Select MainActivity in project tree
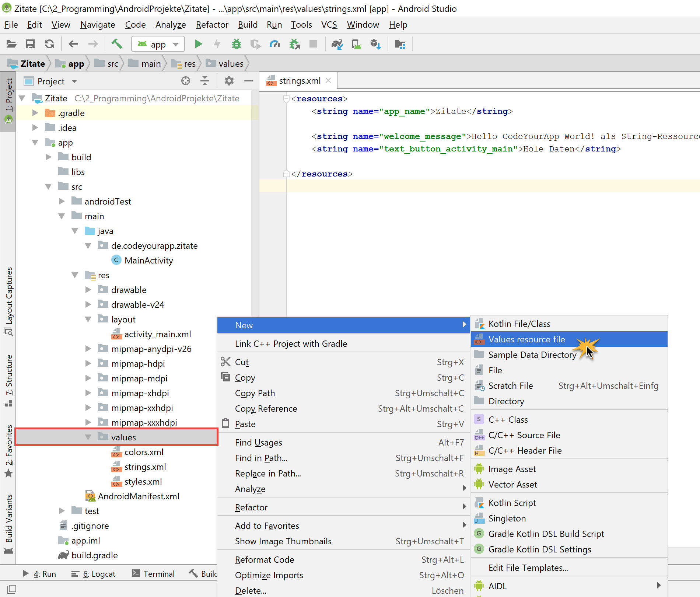 148,260
